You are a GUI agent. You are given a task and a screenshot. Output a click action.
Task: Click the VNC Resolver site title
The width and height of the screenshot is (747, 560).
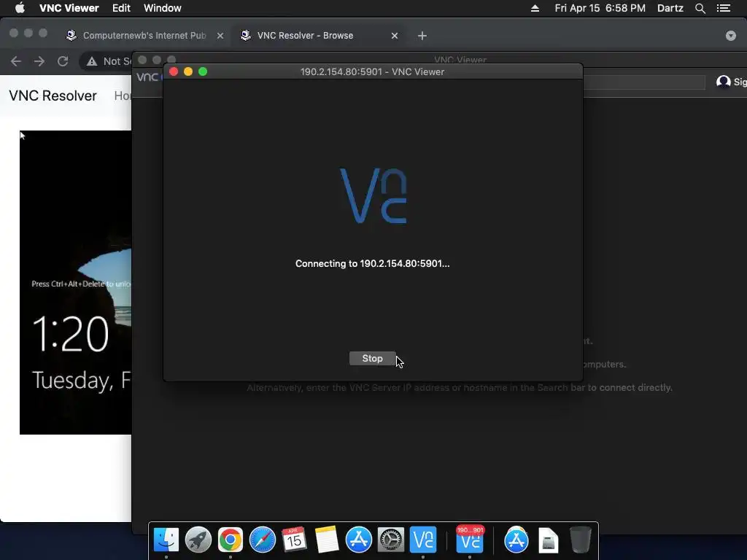53,96
